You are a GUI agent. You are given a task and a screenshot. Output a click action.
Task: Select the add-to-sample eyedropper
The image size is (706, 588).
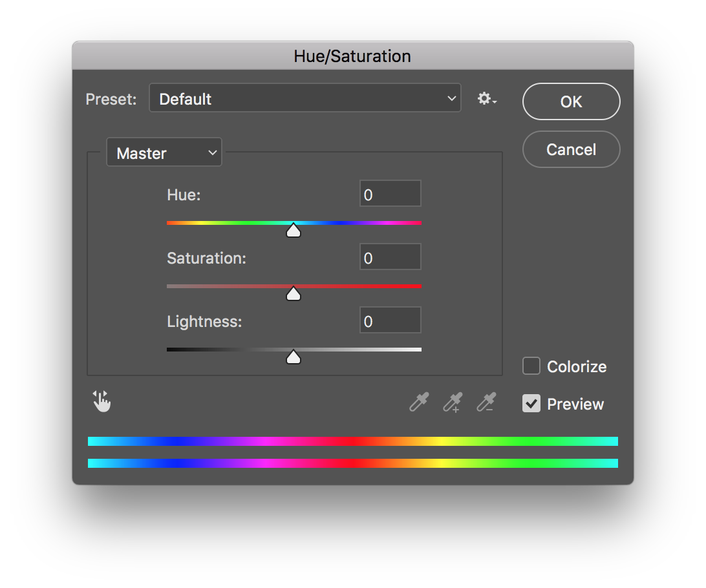click(452, 402)
